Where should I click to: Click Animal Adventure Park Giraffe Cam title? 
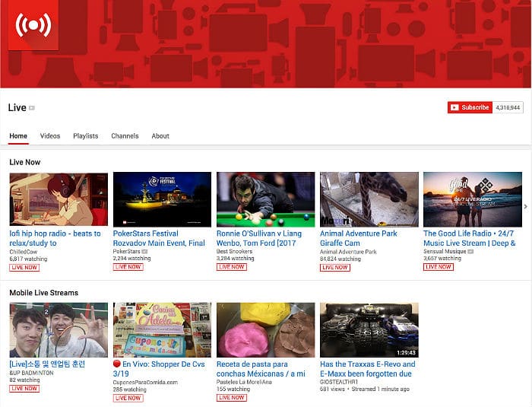click(x=358, y=238)
